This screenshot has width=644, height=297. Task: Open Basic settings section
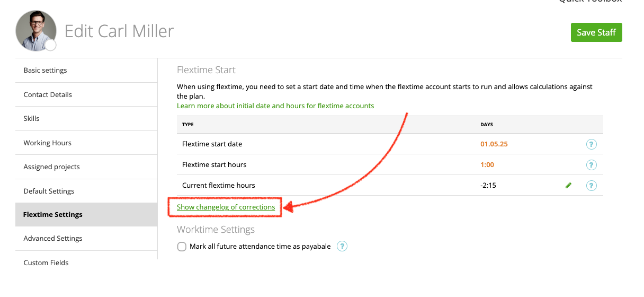click(45, 71)
